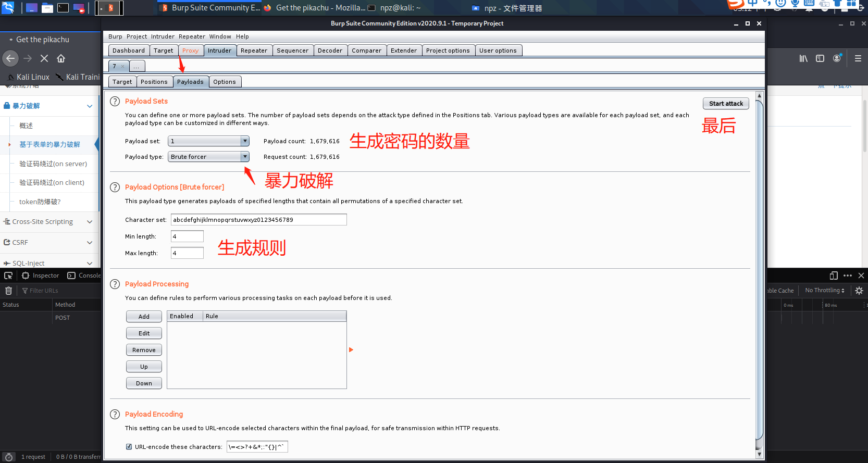
Task: Launch terminal emulator from panel
Action: point(63,8)
